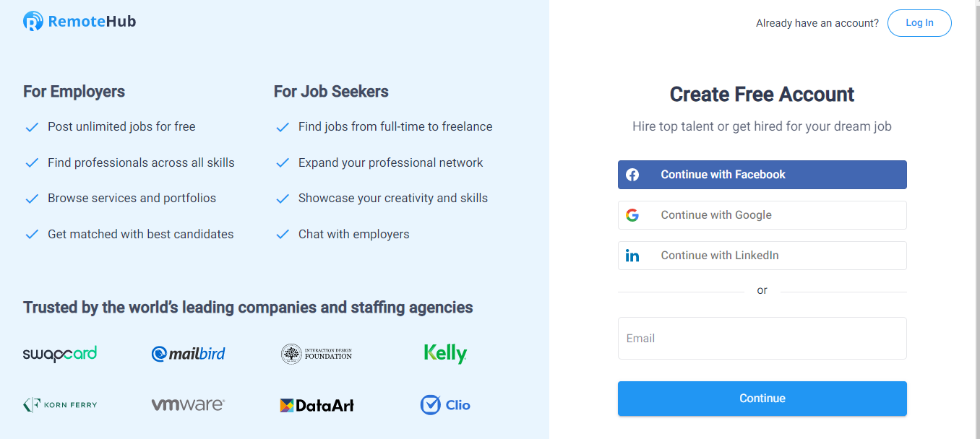The height and width of the screenshot is (439, 980).
Task: Click the Korn Ferry logo
Action: click(x=60, y=405)
